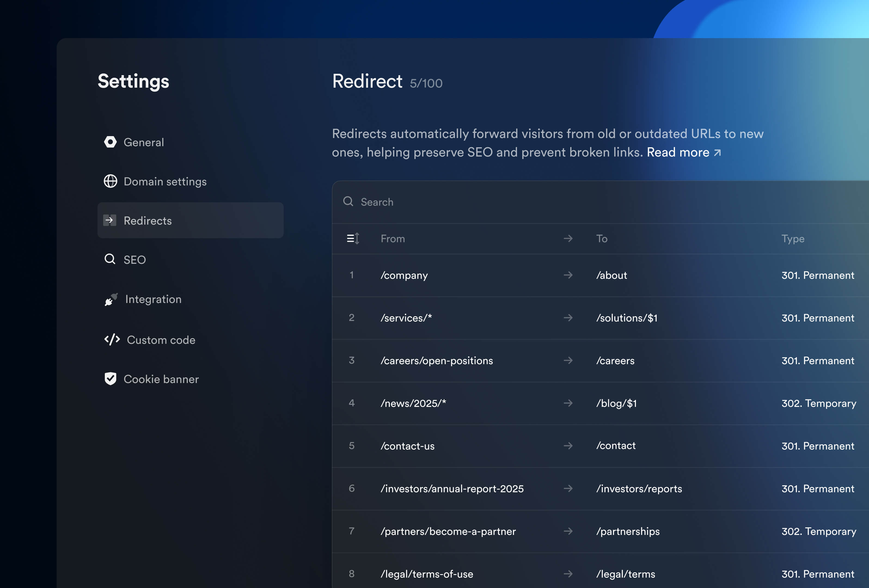
Task: Open type selector for /investors/annual-report-2025 redirect
Action: 818,489
